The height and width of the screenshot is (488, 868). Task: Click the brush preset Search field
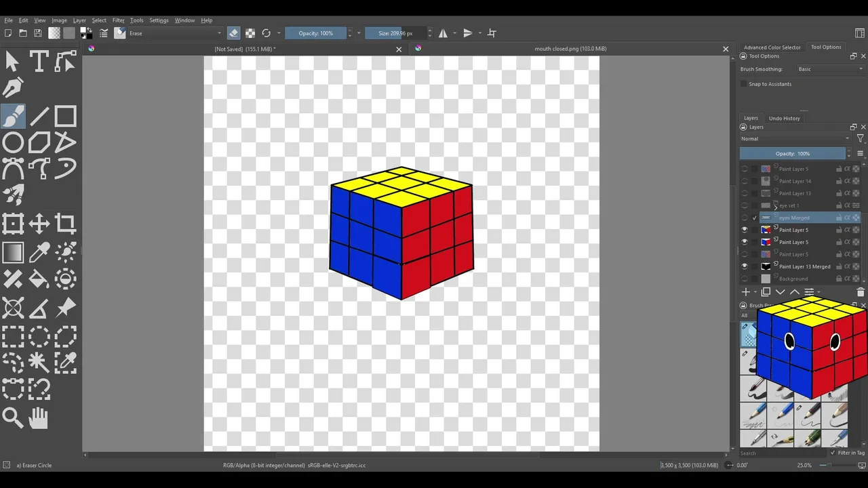pos(783,453)
